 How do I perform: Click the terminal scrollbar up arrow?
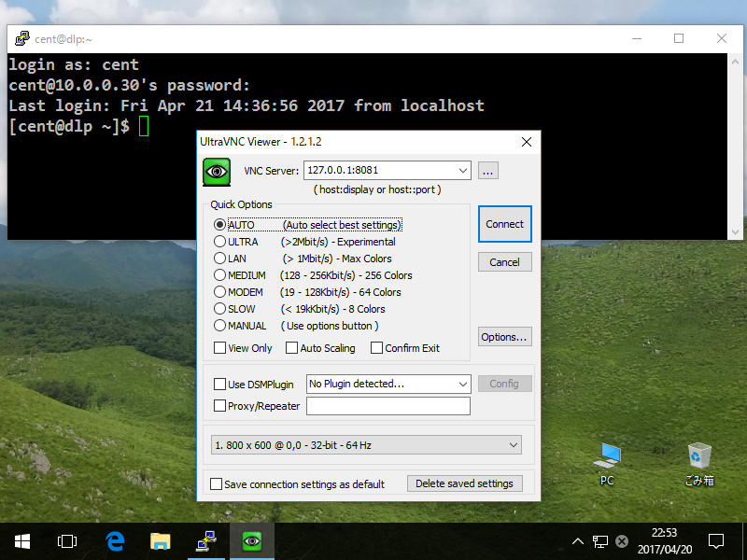[735, 62]
